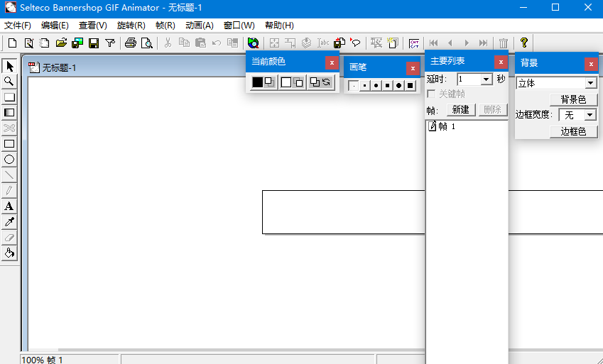603x364 pixels.
Task: Select the eyedropper color picker tool
Action: coord(9,222)
